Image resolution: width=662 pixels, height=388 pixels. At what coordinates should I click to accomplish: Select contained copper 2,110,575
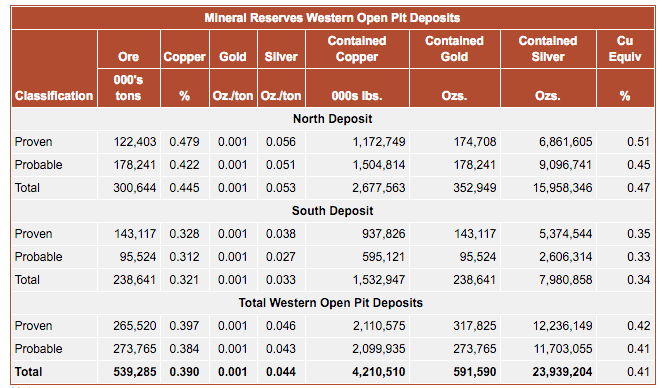pos(379,326)
